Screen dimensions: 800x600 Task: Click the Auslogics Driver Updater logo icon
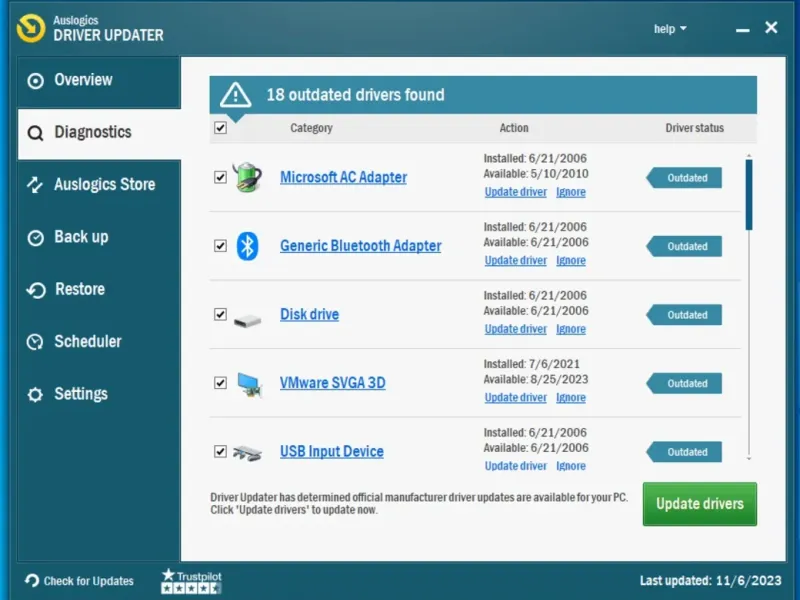31,28
